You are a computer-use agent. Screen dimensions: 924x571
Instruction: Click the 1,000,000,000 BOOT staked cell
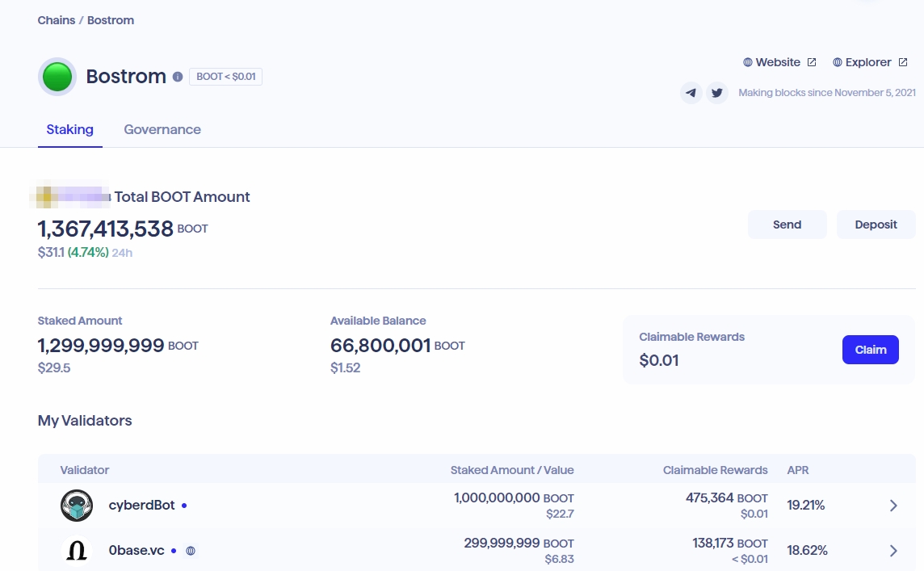(x=514, y=498)
